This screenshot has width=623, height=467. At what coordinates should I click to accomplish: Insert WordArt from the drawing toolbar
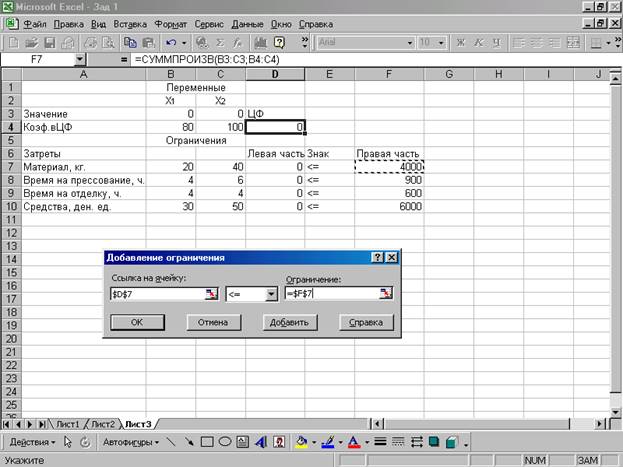point(262,442)
